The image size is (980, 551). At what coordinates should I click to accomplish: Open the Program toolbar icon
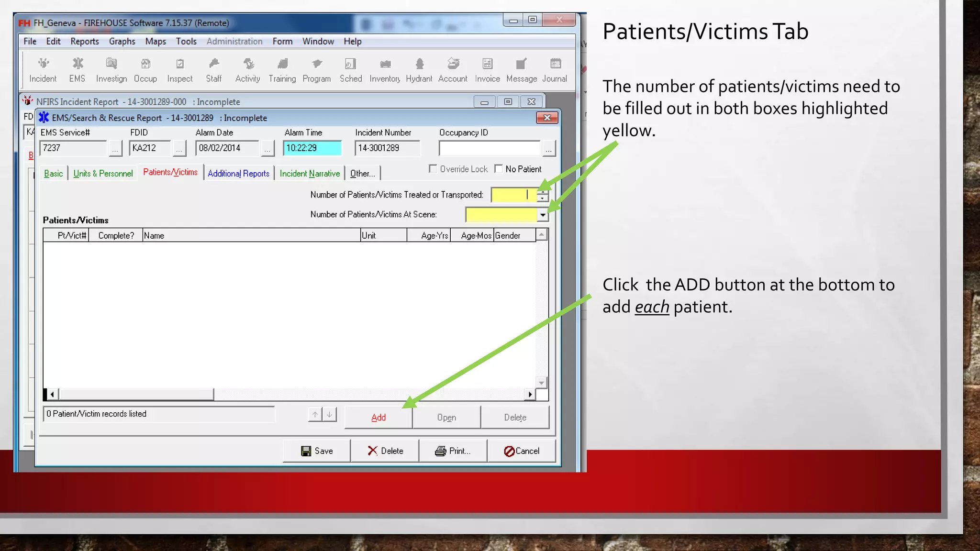(x=317, y=70)
